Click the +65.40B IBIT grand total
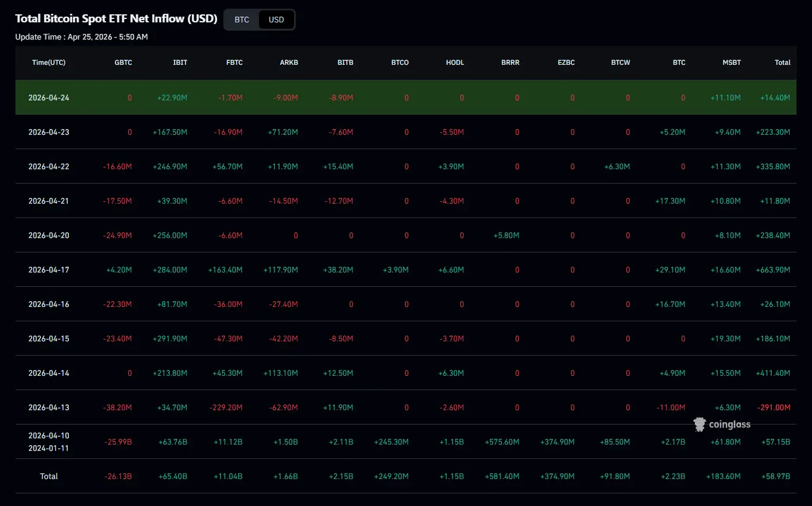 (173, 476)
